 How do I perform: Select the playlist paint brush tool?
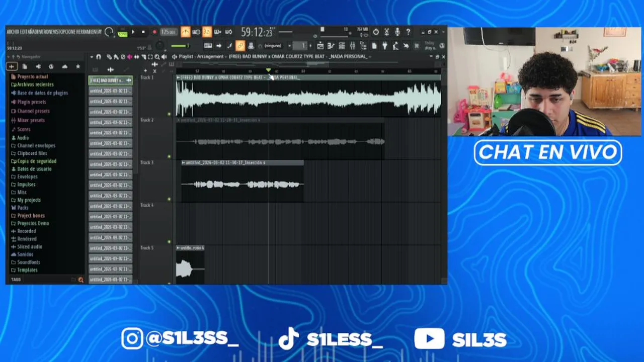116,57
